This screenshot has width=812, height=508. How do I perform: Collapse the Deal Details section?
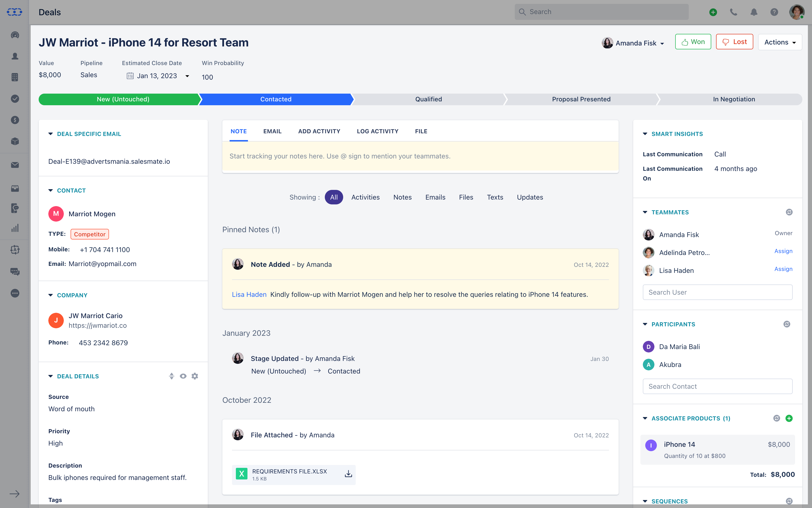tap(51, 376)
